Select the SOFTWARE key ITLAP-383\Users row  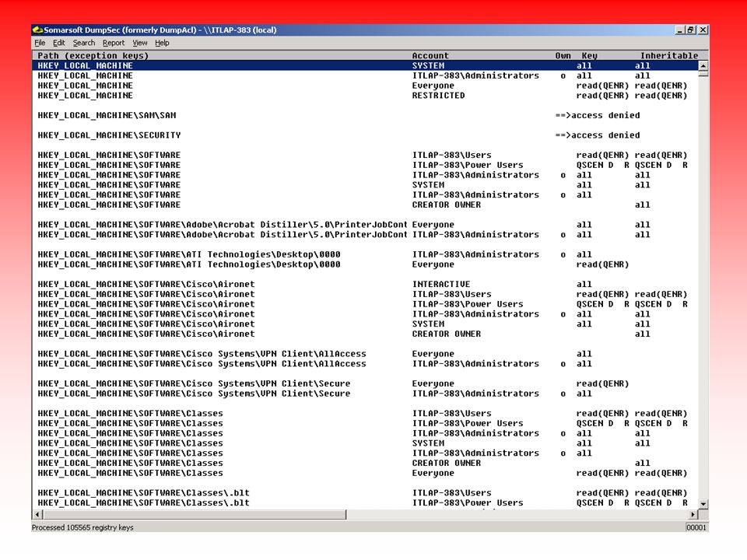pos(365,156)
